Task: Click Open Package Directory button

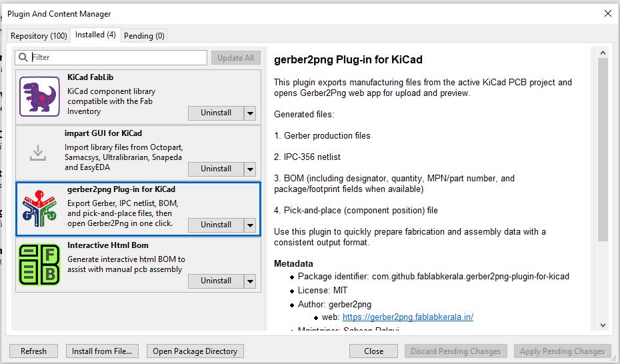Action: click(x=195, y=351)
